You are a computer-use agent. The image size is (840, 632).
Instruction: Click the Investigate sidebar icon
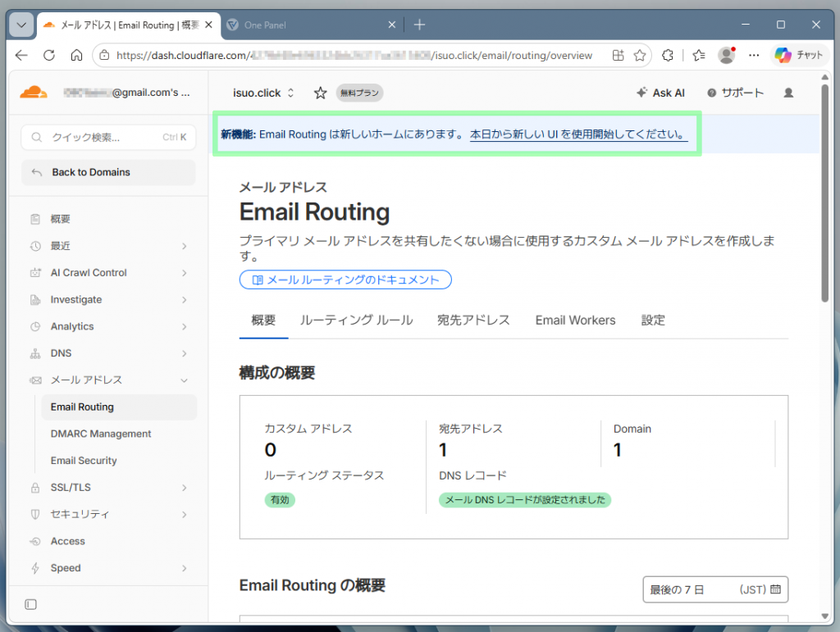click(35, 300)
